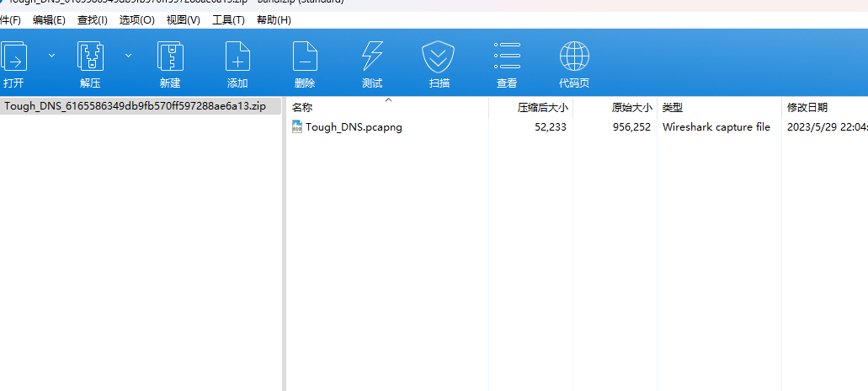This screenshot has width=868, height=391.
Task: Sort by the 名称 column header
Action: [x=302, y=108]
